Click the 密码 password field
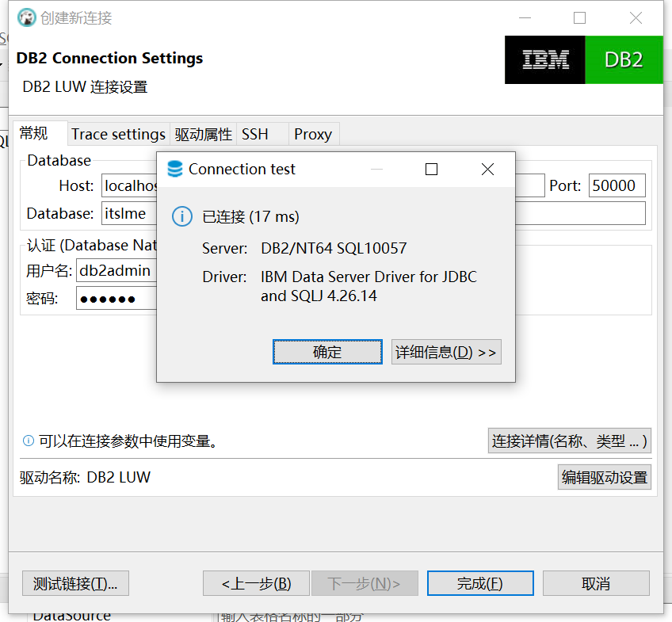 click(116, 298)
